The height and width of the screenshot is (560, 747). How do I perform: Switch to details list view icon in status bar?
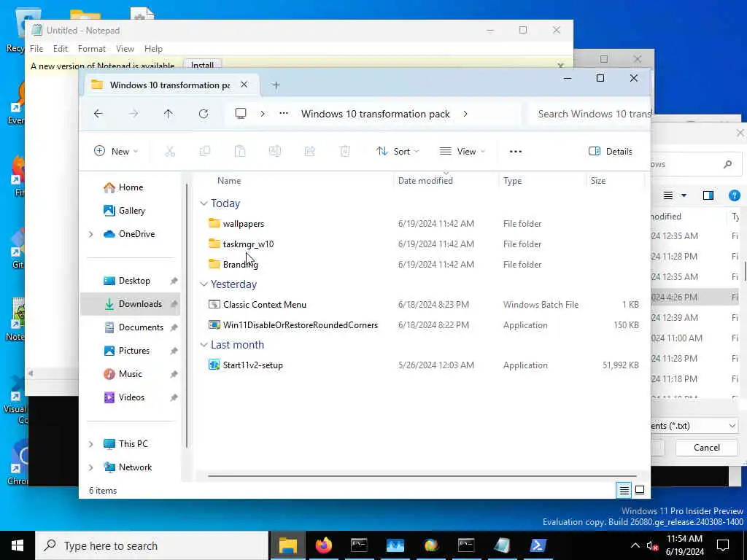pos(624,490)
